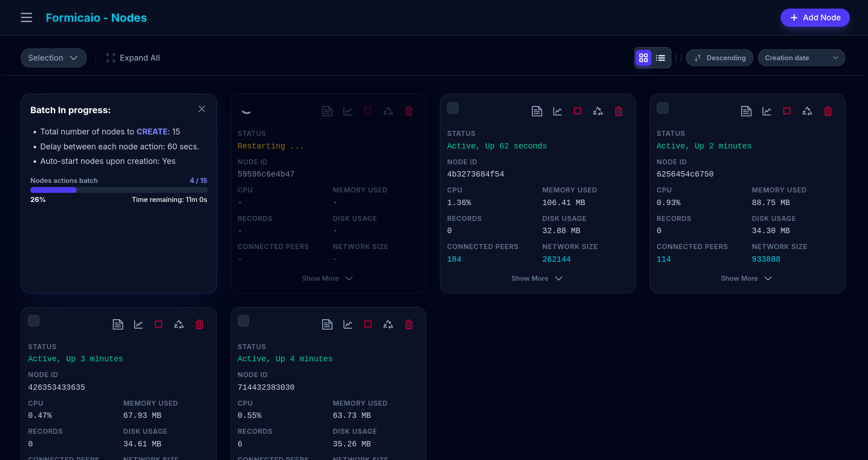Stop node 714432383030
The image size is (868, 460).
coord(368,325)
